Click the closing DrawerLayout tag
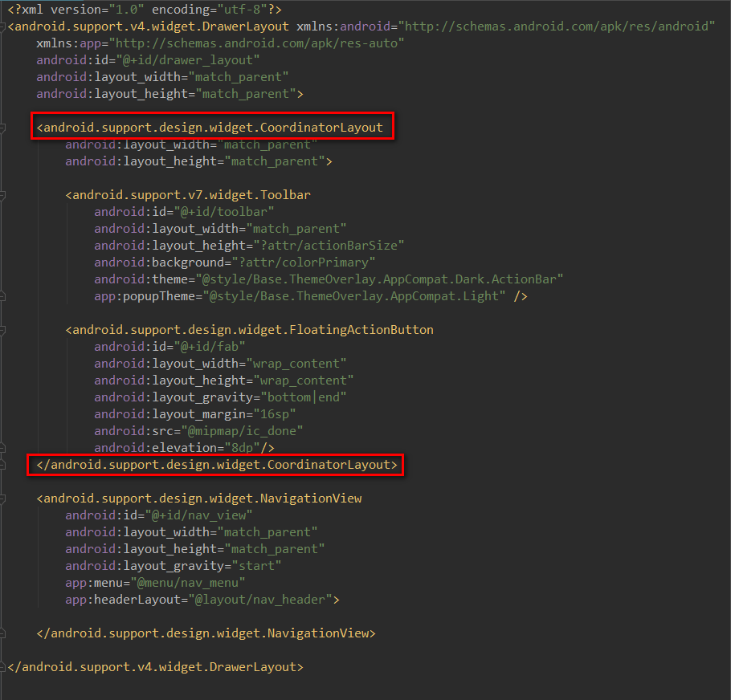This screenshot has height=700, width=731. tap(155, 667)
